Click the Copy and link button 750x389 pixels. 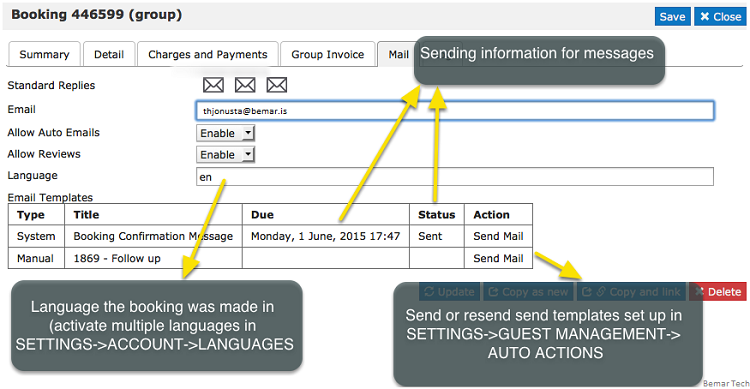point(631,292)
